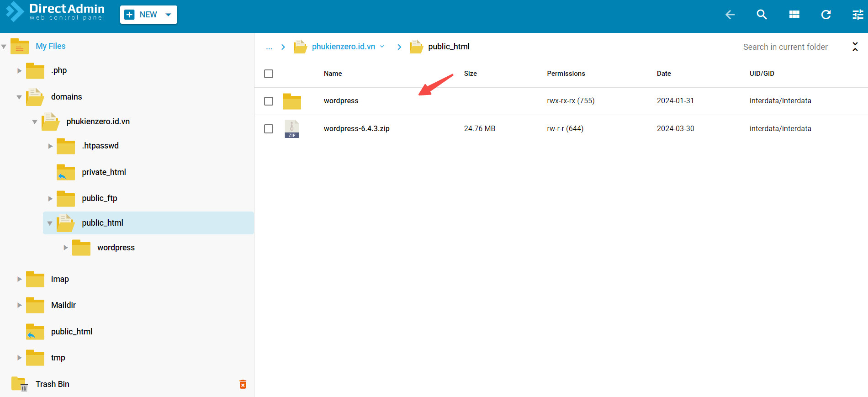This screenshot has height=397, width=868.
Task: Click the My Files folder icon
Action: click(x=20, y=46)
